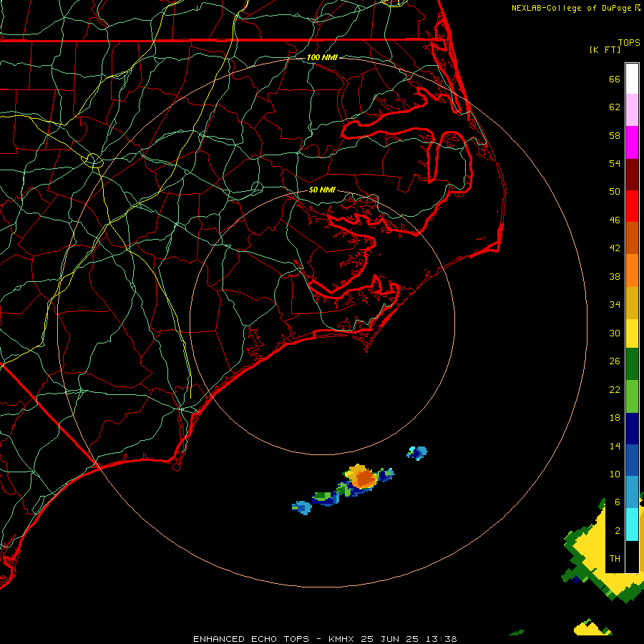Click the 42 legend value
The width and height of the screenshot is (644, 644).
click(615, 248)
